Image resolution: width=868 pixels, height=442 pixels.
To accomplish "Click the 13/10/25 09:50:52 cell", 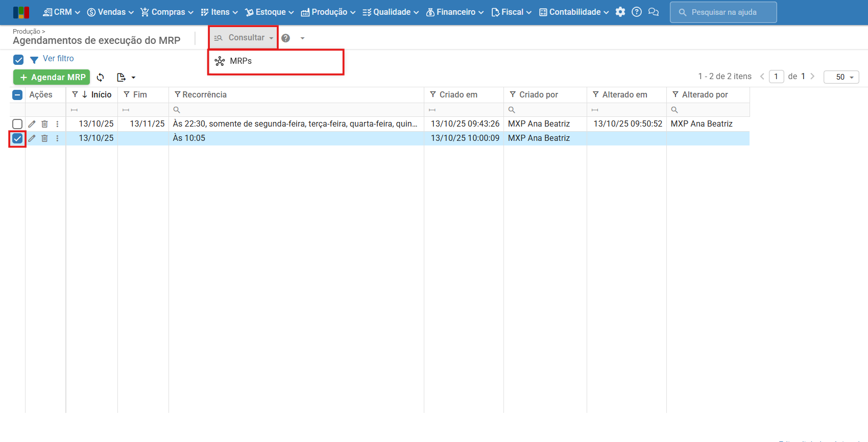I will coord(628,124).
